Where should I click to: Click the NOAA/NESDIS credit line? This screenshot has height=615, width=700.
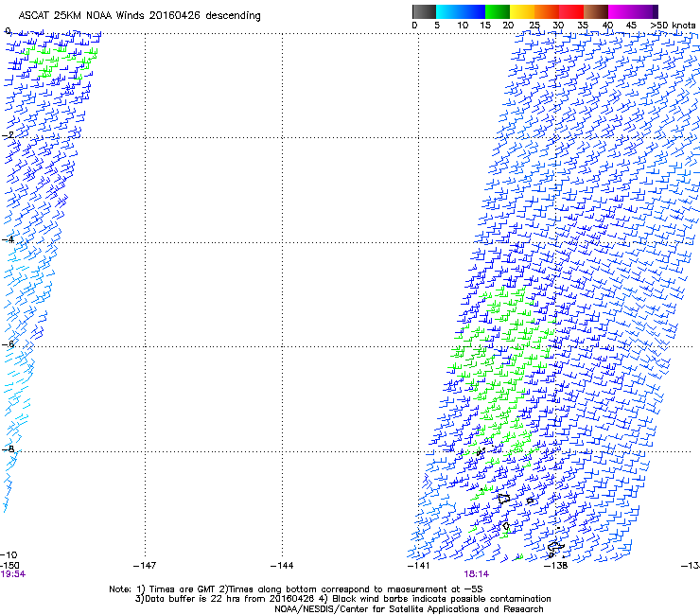pyautogui.click(x=409, y=609)
